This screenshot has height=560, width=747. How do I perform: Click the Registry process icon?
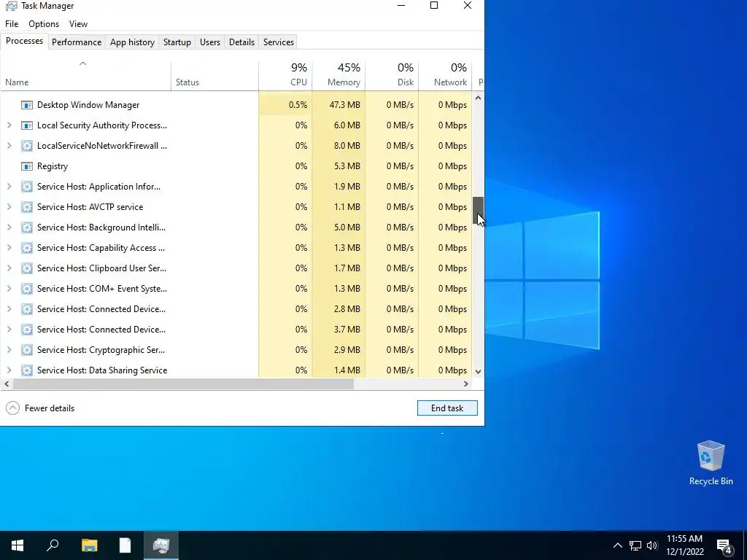27,166
